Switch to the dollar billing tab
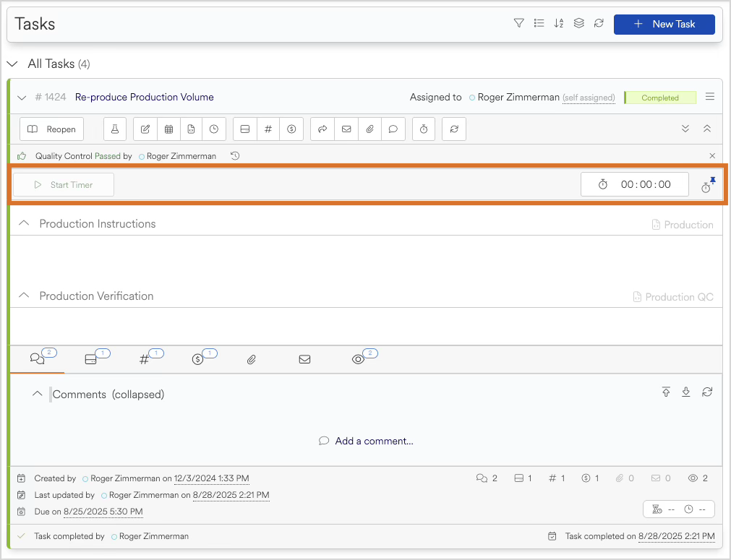Image resolution: width=731 pixels, height=560 pixels. coord(197,359)
